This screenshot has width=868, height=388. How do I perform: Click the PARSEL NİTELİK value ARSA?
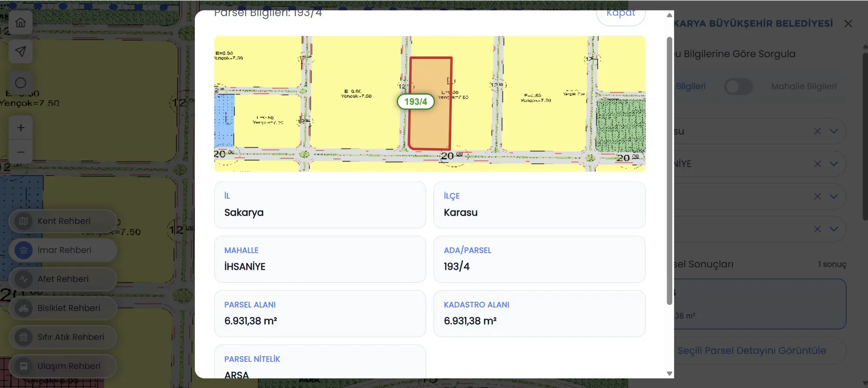pos(237,375)
